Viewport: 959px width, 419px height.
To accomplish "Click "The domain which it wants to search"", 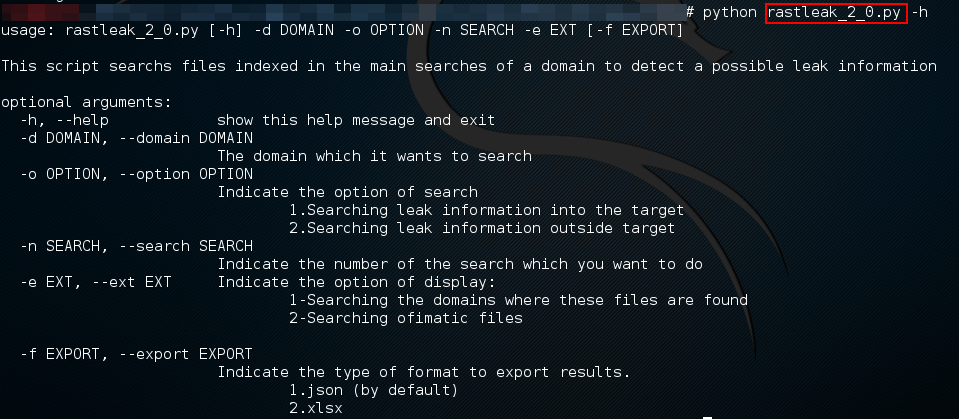I will pos(374,156).
